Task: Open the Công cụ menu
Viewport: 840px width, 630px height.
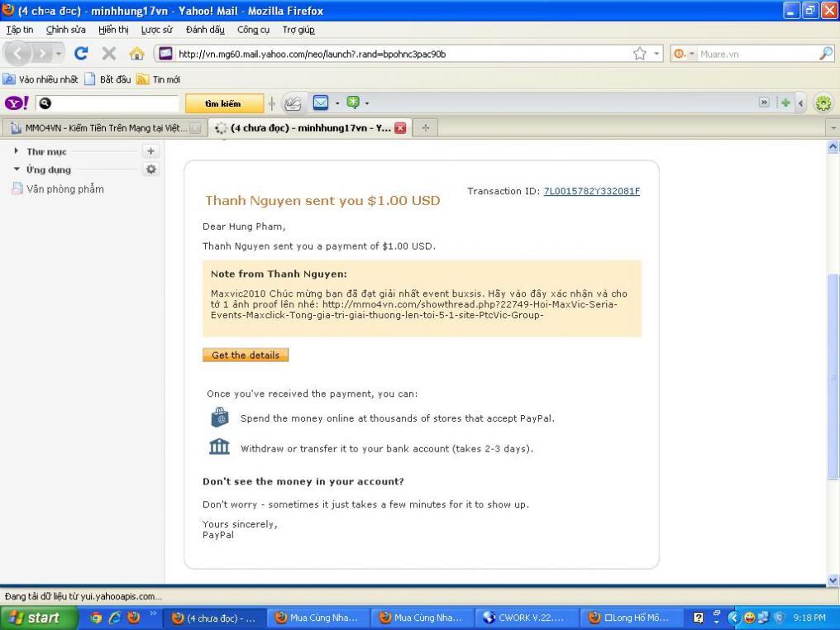Action: click(x=253, y=30)
